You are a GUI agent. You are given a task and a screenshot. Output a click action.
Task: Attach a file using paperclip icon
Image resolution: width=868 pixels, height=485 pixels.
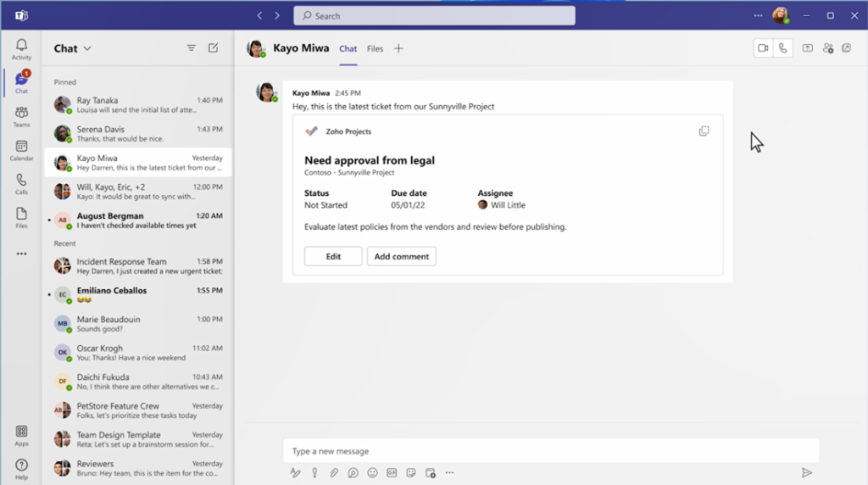pos(334,472)
